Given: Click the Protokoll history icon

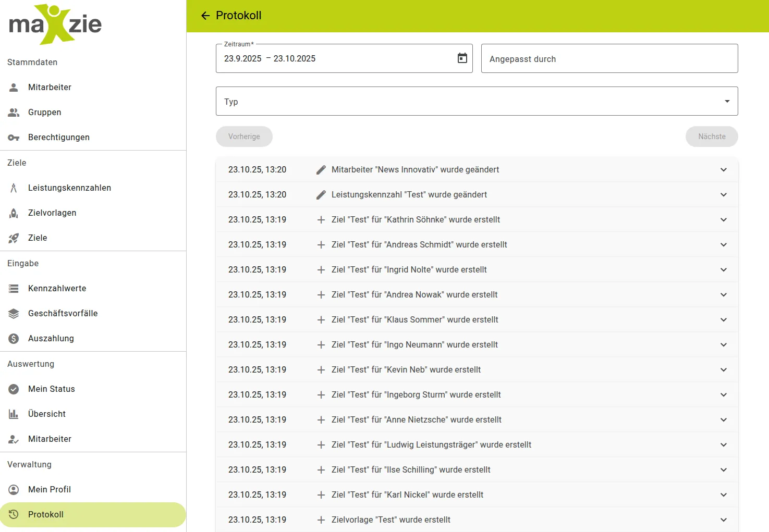Looking at the screenshot, I should 14,514.
